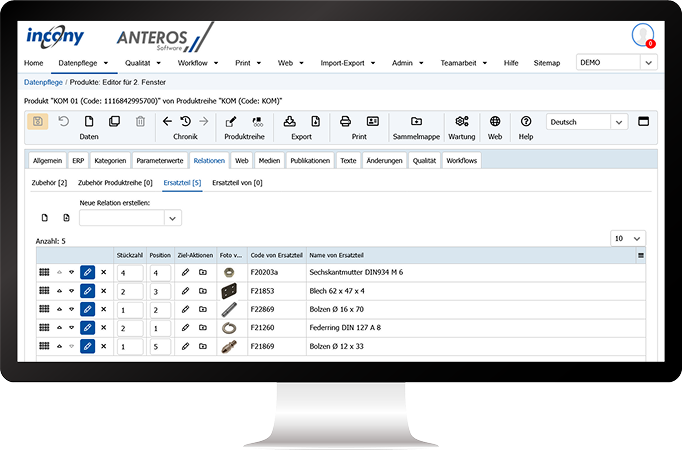The image size is (682, 450).
Task: Click the window layout icon beside Deutsch
Action: [x=643, y=121]
